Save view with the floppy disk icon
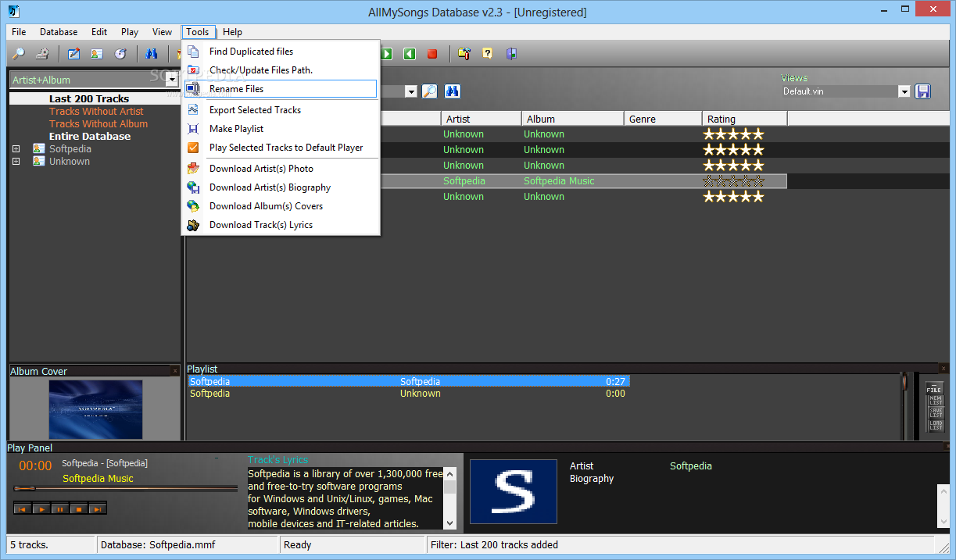956x560 pixels. click(x=923, y=91)
